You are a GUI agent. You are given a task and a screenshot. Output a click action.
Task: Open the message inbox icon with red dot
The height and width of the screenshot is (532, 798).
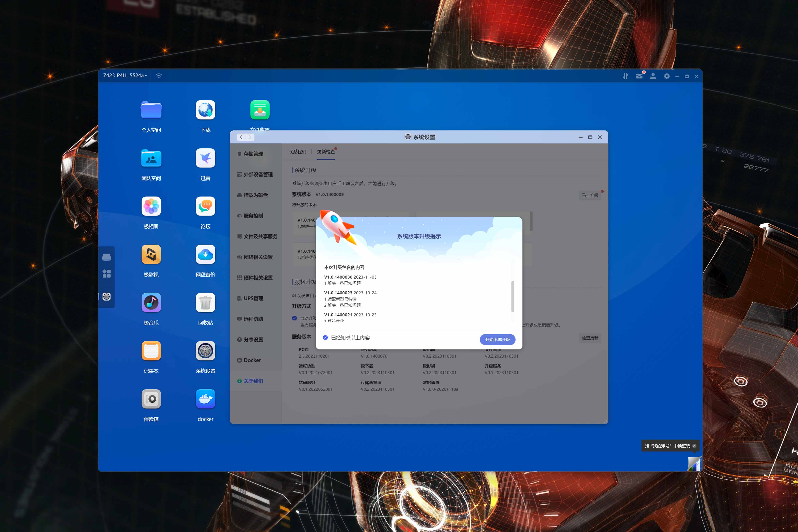click(639, 76)
